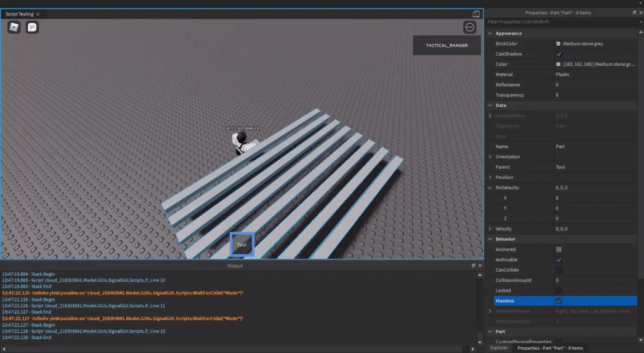This screenshot has height=353, width=644.
Task: Collapse the Data section
Action: tap(490, 105)
